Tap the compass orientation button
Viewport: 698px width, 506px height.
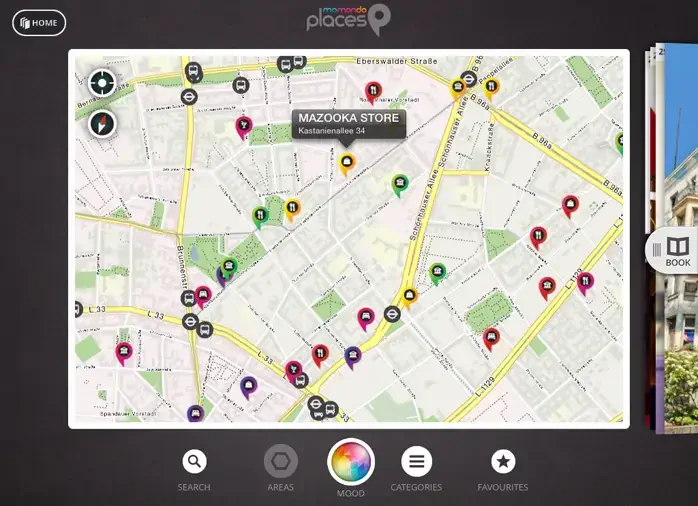(x=102, y=124)
